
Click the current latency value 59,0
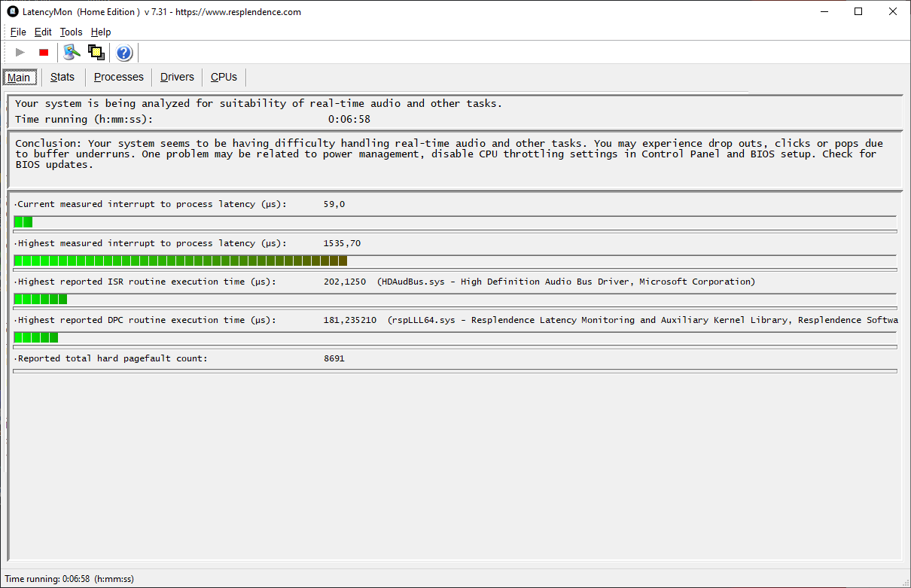pyautogui.click(x=334, y=204)
